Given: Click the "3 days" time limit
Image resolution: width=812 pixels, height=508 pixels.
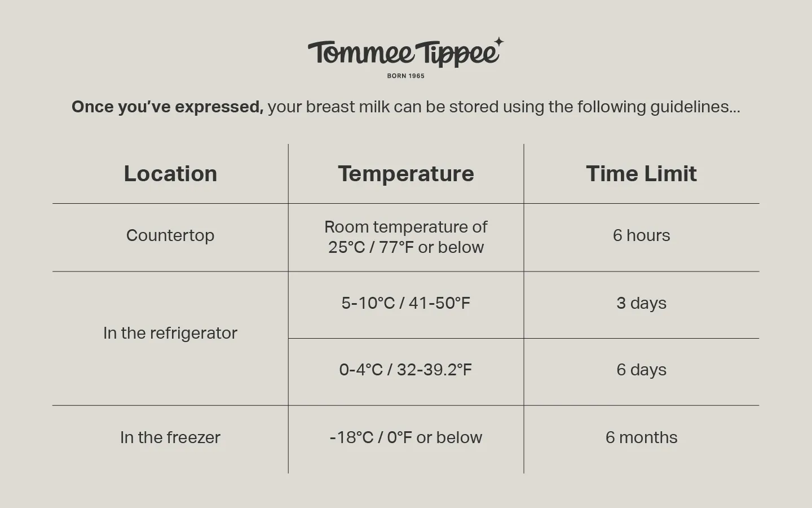Looking at the screenshot, I should pos(641,303).
